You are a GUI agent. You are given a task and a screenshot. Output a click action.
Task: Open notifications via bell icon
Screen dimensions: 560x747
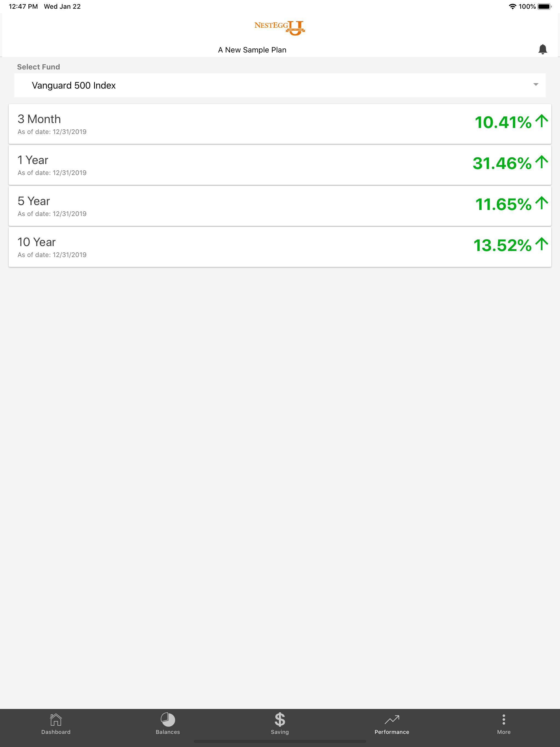[542, 49]
